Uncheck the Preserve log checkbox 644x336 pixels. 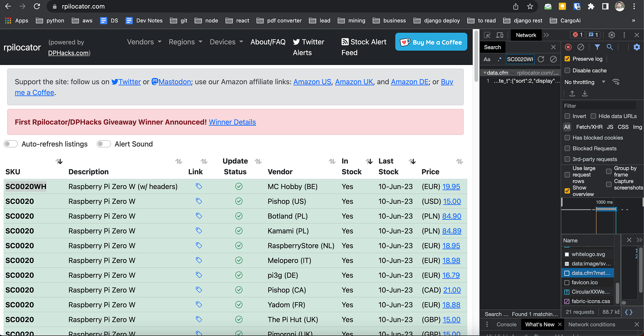(568, 59)
